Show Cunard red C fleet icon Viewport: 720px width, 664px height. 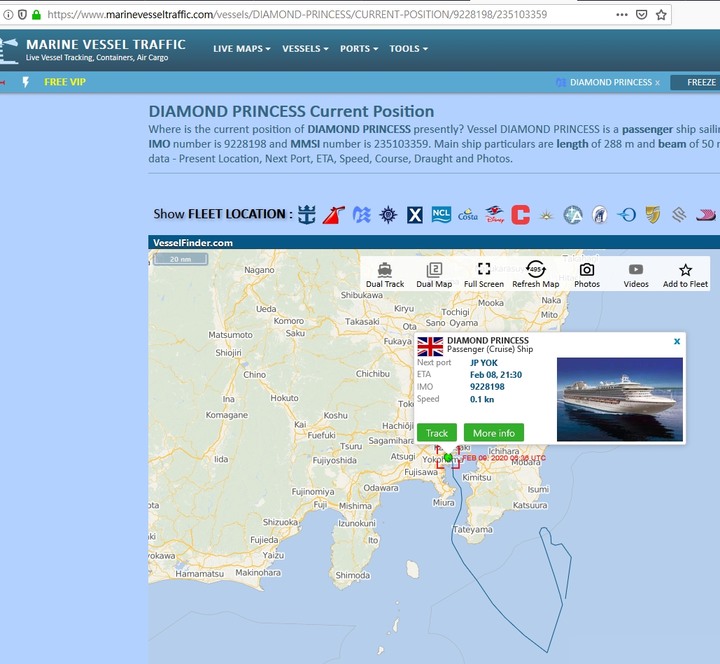(521, 215)
